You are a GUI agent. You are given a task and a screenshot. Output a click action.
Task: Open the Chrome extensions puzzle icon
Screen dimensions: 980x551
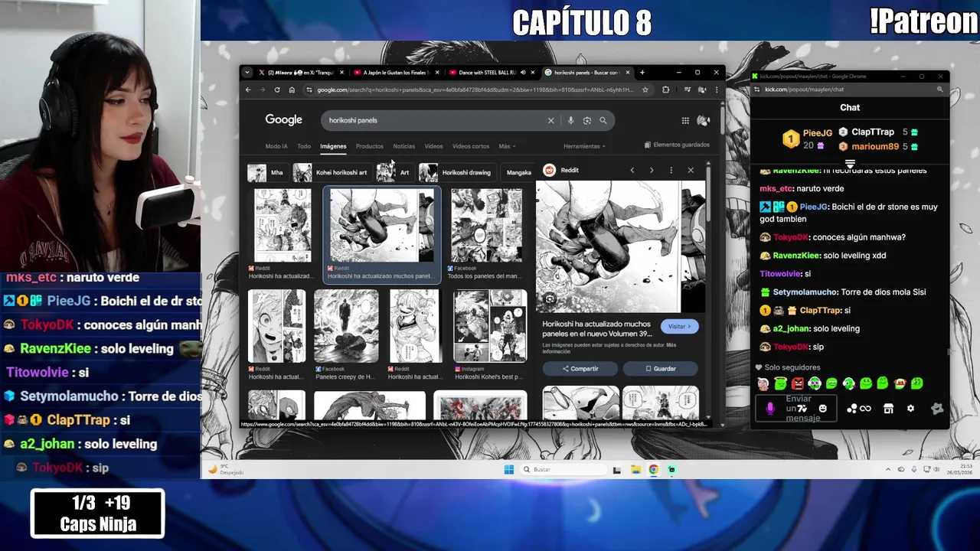pyautogui.click(x=665, y=90)
